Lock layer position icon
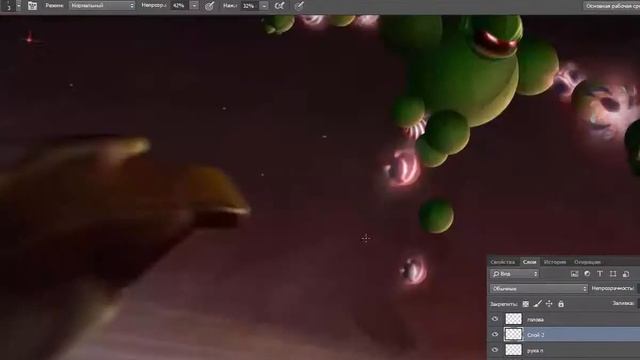Viewport: 640px width, 360px height. click(x=549, y=304)
